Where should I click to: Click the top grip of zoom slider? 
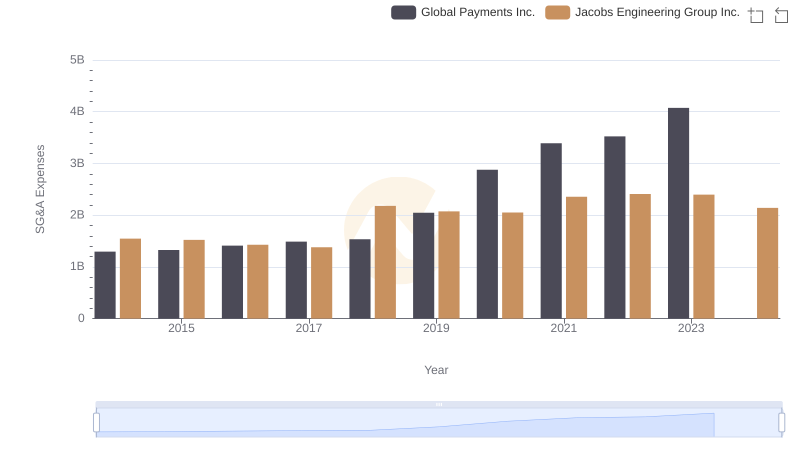[x=439, y=404]
